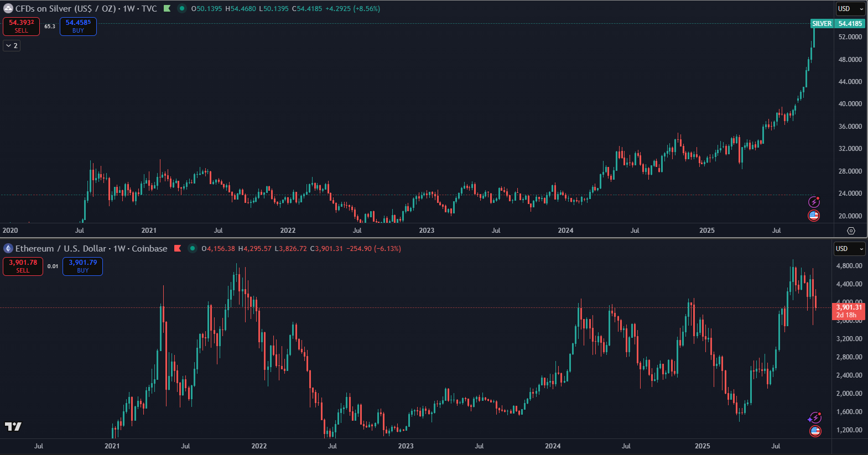Open chart settings via the hexagon gear icon
Screen dimensions: 868x455
(851, 231)
